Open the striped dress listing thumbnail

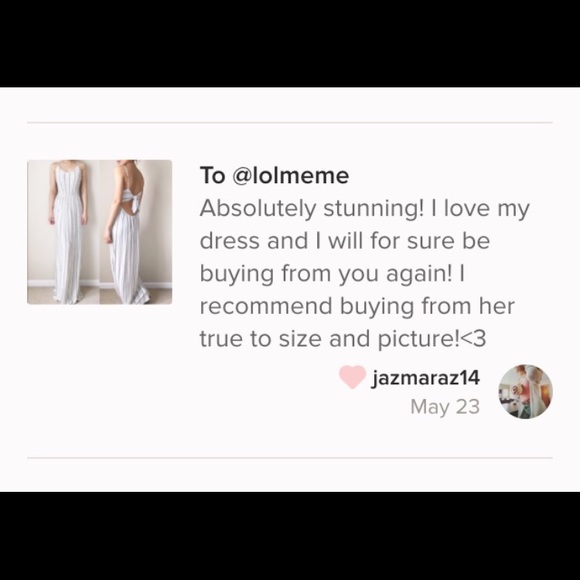pos(100,232)
